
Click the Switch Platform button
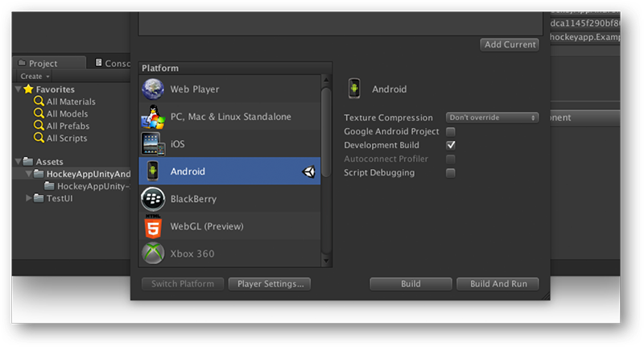(x=183, y=283)
